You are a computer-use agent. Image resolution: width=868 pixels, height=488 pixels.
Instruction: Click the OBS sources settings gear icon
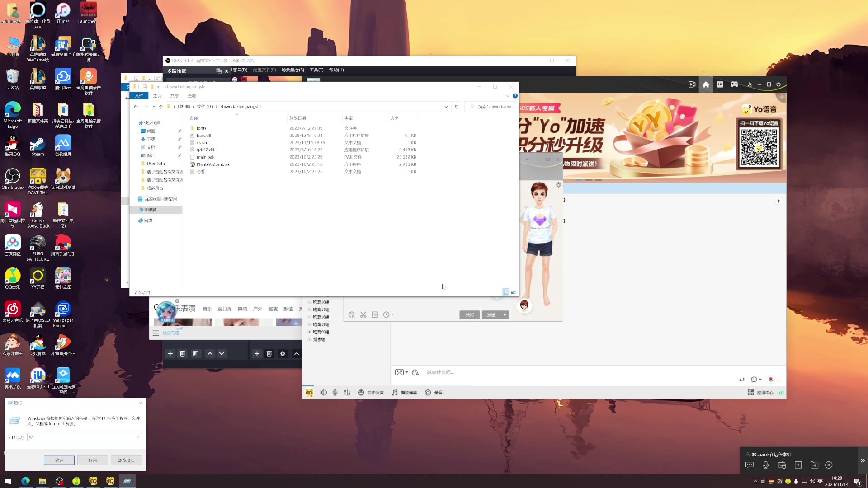pyautogui.click(x=283, y=354)
